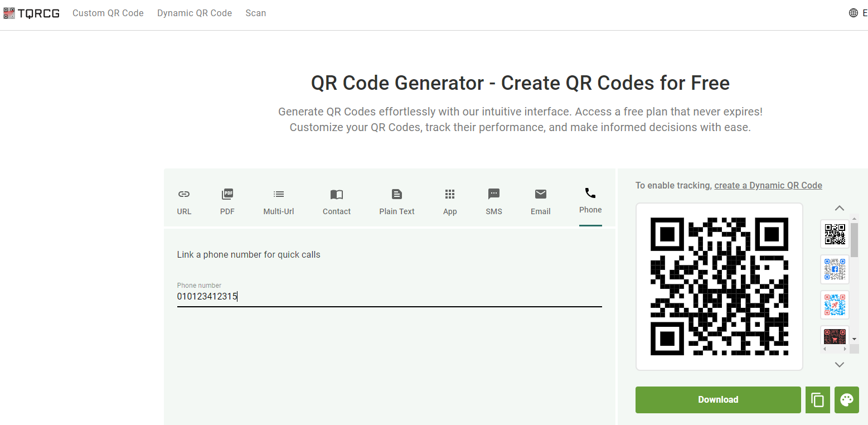Select the App grid icon tab
Screen dimensions: 868x425
(x=450, y=194)
